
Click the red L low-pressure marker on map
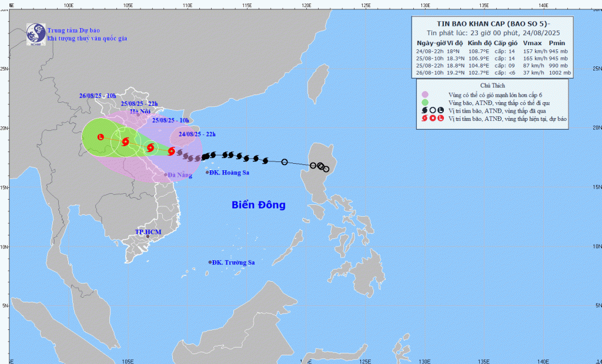click(x=101, y=137)
